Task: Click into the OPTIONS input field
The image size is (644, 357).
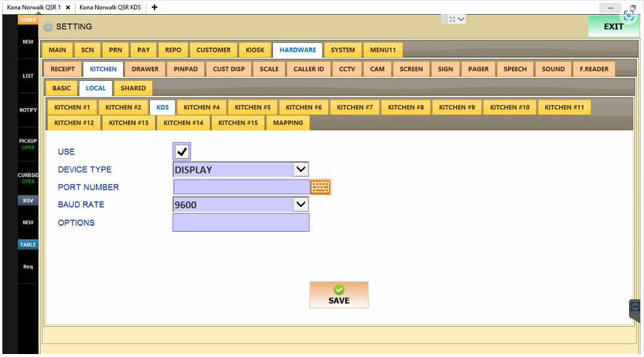Action: click(x=241, y=222)
